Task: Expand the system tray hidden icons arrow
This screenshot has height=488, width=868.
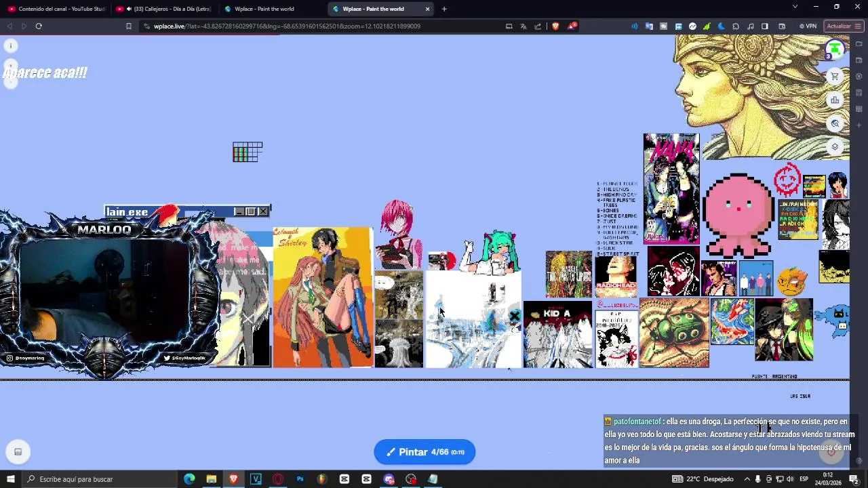Action: [x=747, y=479]
